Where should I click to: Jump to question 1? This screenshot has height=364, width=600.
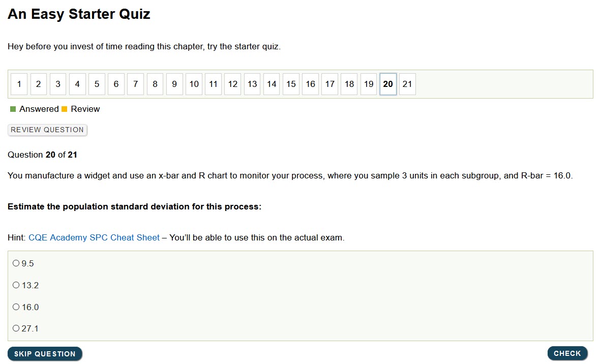pyautogui.click(x=19, y=84)
